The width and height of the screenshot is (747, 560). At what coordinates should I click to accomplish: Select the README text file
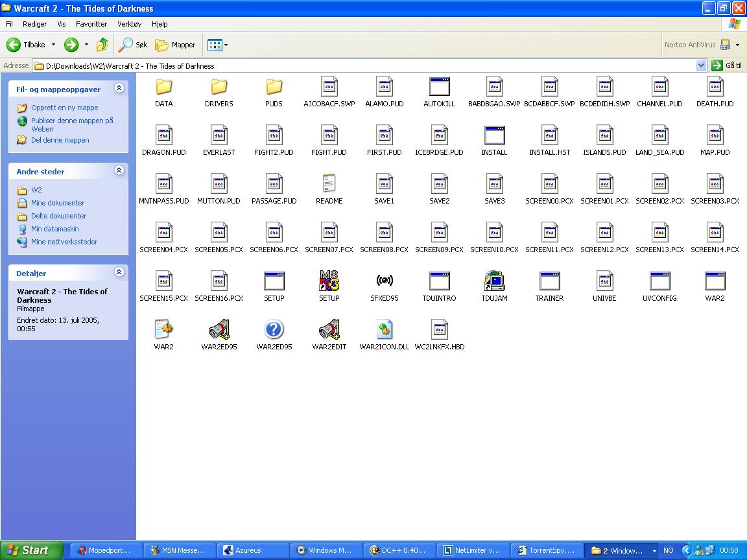[329, 184]
